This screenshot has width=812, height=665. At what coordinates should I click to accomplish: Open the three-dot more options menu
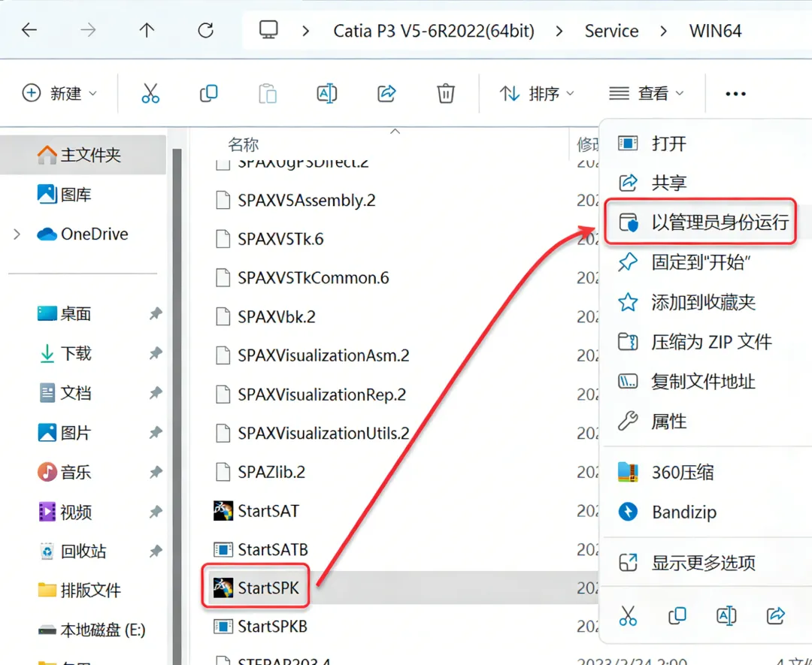point(735,94)
